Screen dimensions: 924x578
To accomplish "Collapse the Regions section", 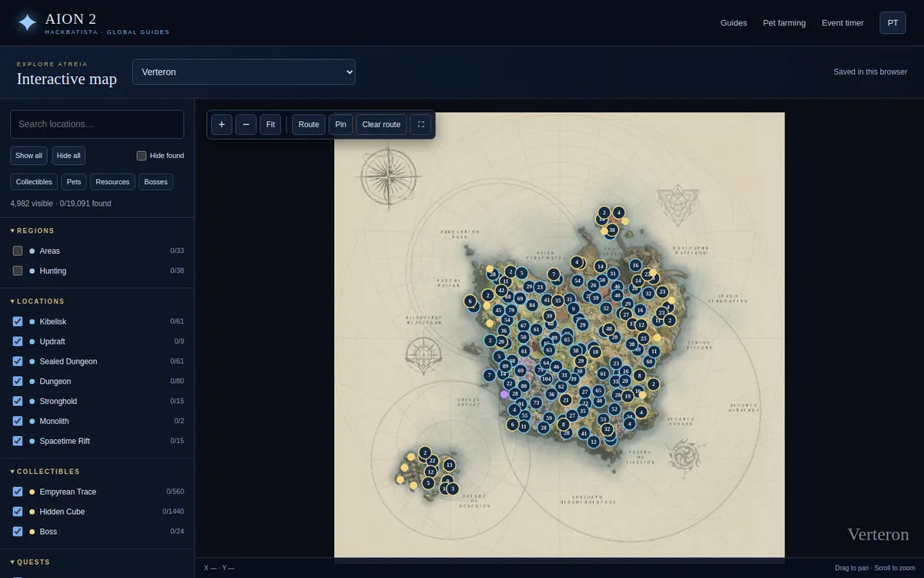I will pos(32,230).
